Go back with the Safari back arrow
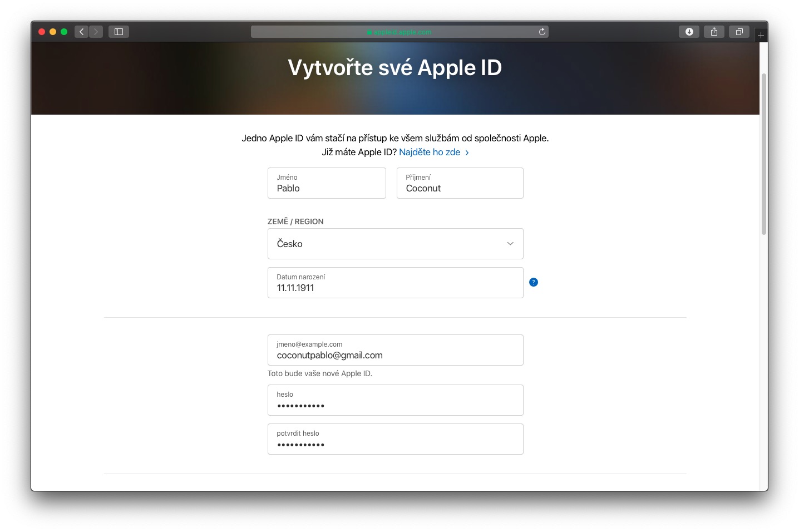The width and height of the screenshot is (799, 532). click(x=82, y=32)
